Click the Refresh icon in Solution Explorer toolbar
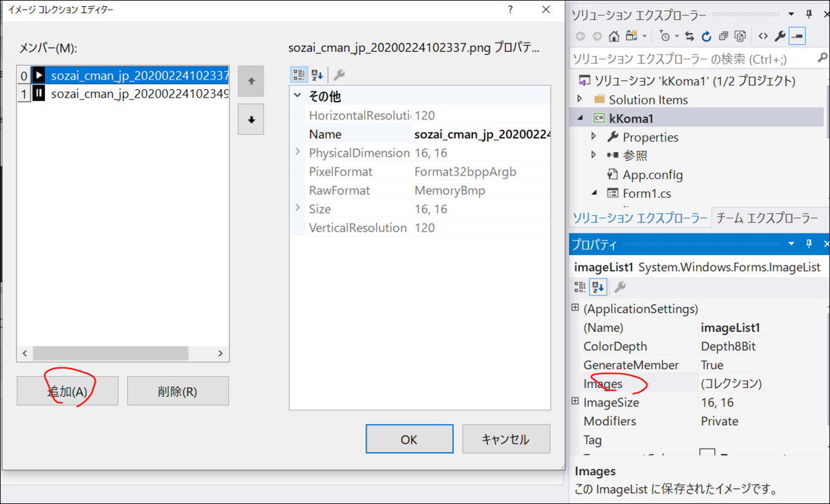This screenshot has height=504, width=830. point(705,35)
